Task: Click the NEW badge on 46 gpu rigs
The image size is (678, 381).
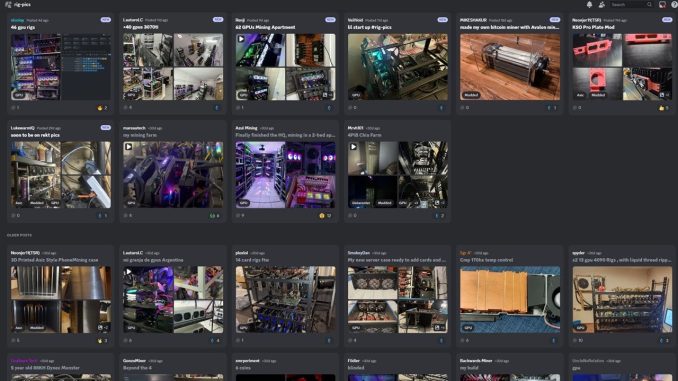Action: pos(106,20)
